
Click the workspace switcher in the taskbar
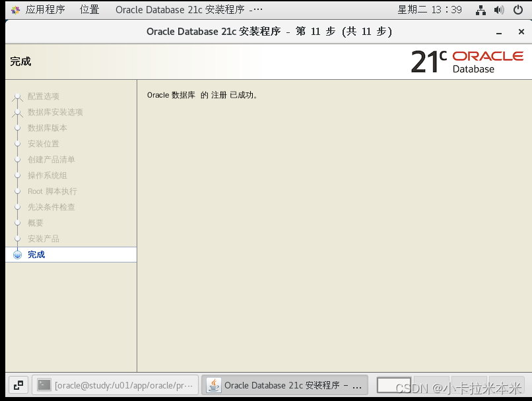pos(18,385)
